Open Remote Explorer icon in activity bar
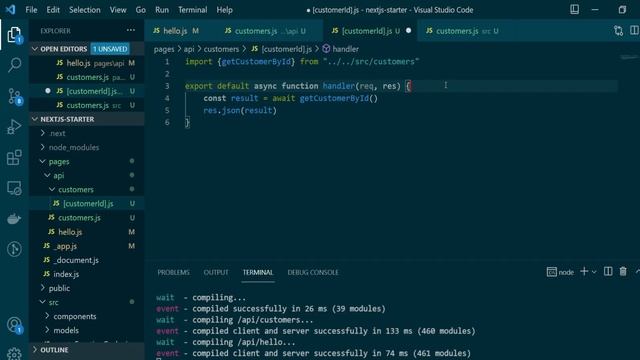Viewport: 640px width, 360px height. (x=14, y=188)
